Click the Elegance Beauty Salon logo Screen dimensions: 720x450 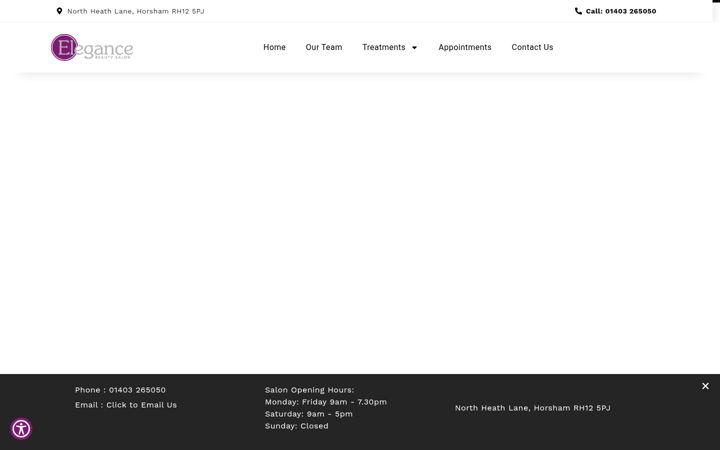point(92,47)
